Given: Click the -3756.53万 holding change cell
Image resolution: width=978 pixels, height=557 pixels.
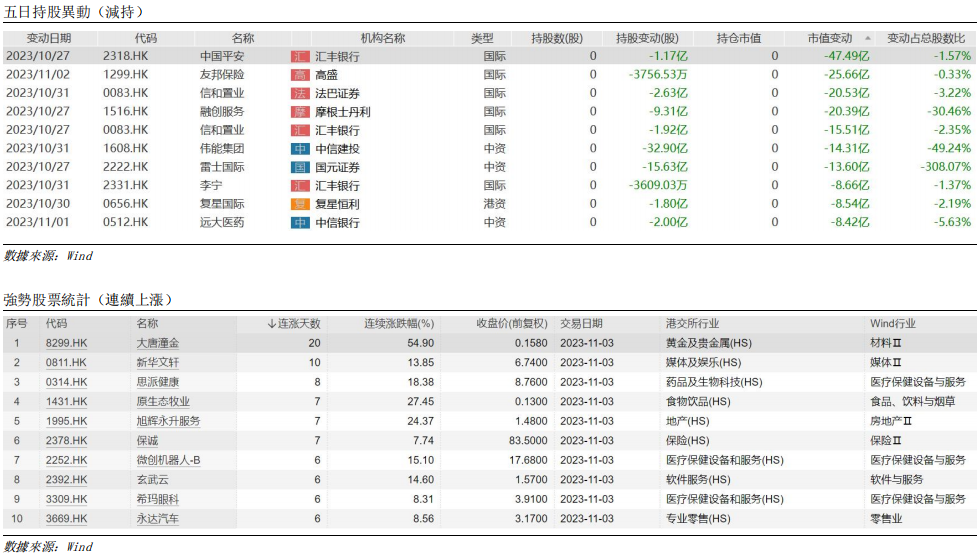Looking at the screenshot, I should pos(658,75).
